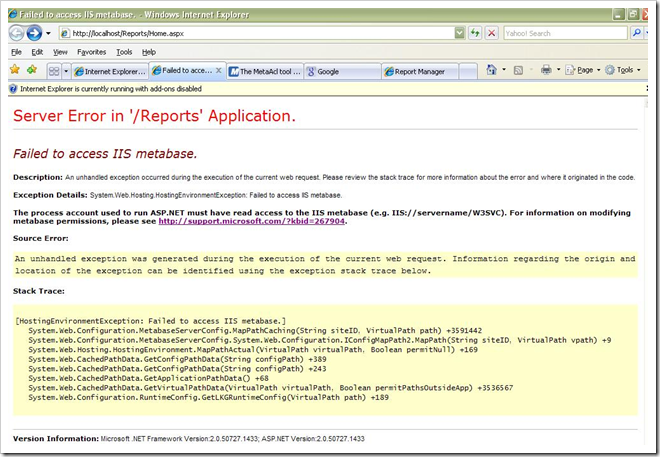The image size is (660, 457).
Task: Click the Yahoo! Search box
Action: tap(565, 33)
